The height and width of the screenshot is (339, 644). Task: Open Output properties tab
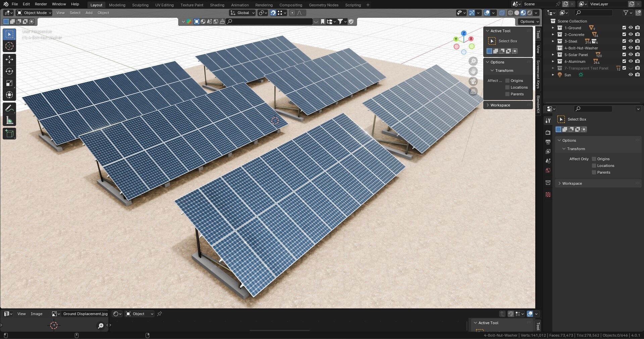pos(548,142)
